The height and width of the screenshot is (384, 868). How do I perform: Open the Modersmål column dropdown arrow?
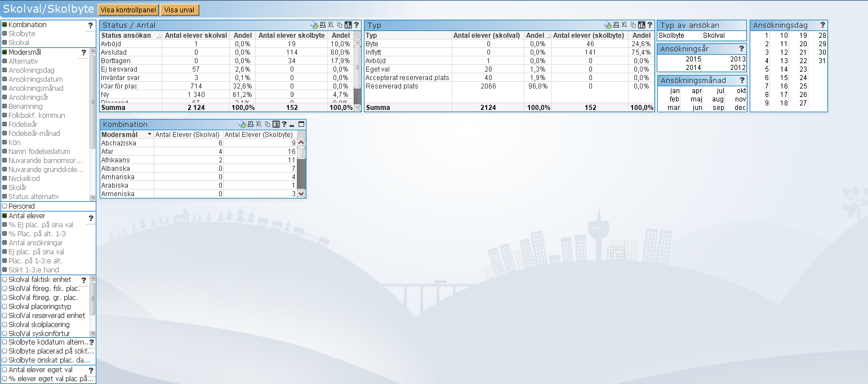[149, 135]
